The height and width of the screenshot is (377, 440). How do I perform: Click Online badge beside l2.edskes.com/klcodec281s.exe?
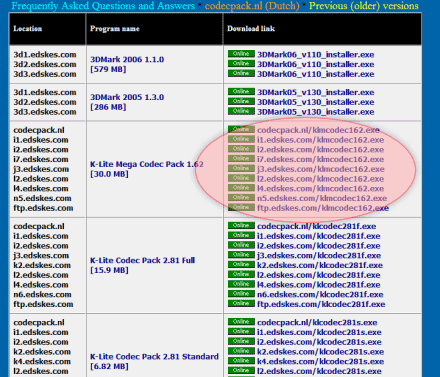[241, 371]
